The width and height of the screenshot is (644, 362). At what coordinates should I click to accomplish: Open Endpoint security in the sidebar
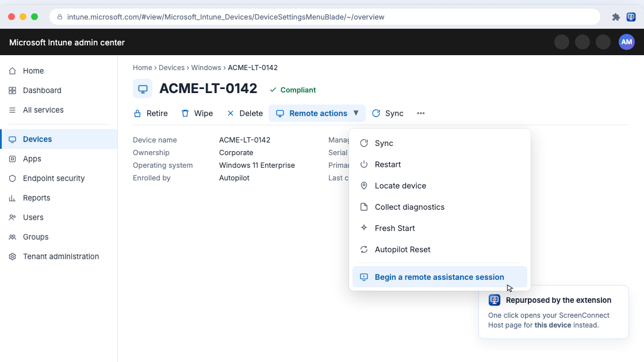[x=59, y=179]
